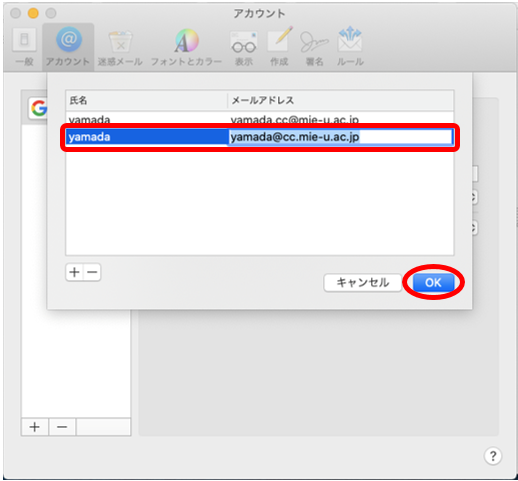518x481 pixels.
Task: Remove selected address with minus button in dialog
Action: point(92,272)
